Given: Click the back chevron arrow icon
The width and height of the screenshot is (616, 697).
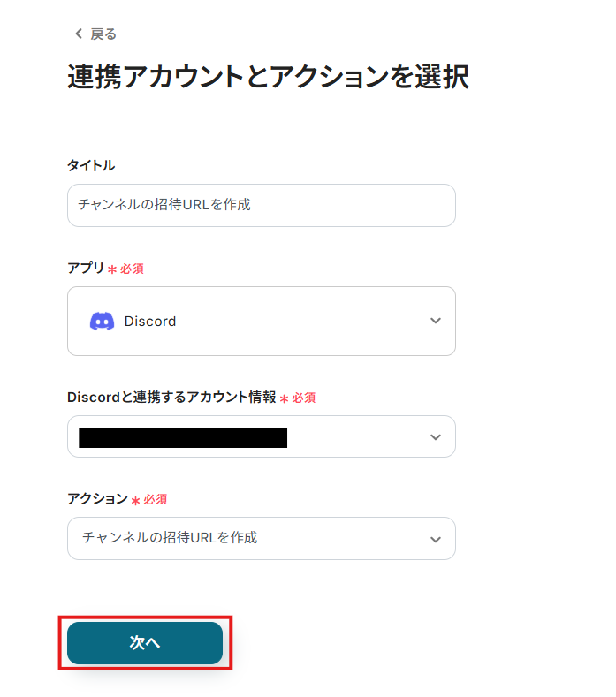Looking at the screenshot, I should (78, 34).
